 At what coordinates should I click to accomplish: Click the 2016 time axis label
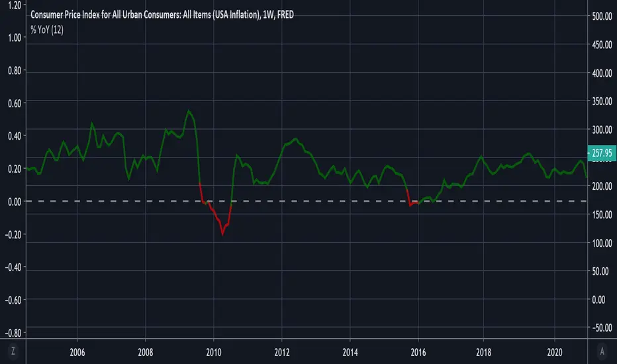pos(418,352)
